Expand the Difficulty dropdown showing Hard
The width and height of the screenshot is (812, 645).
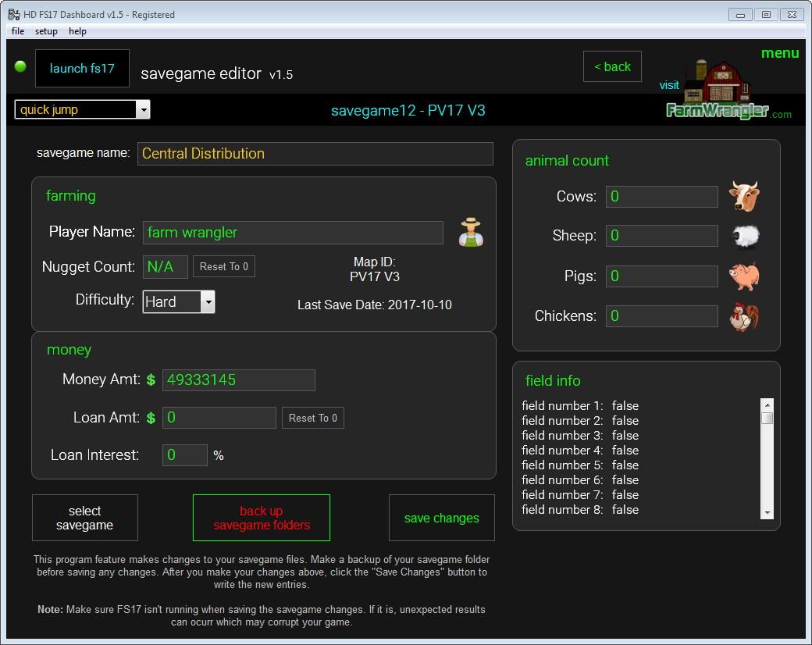pos(207,302)
